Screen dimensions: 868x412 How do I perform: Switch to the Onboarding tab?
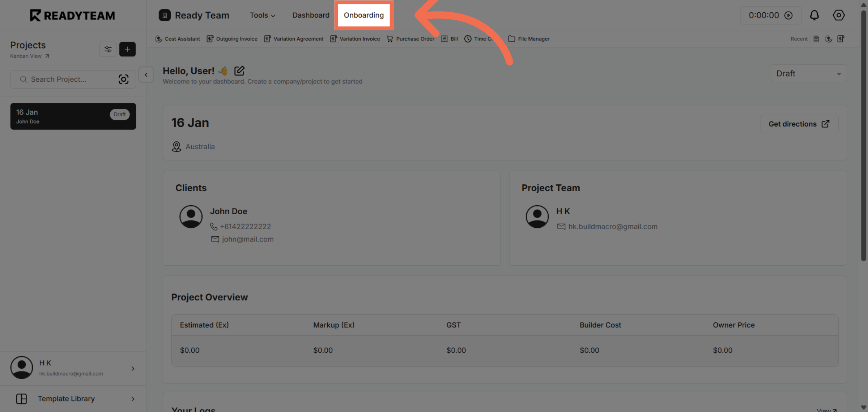tap(363, 15)
